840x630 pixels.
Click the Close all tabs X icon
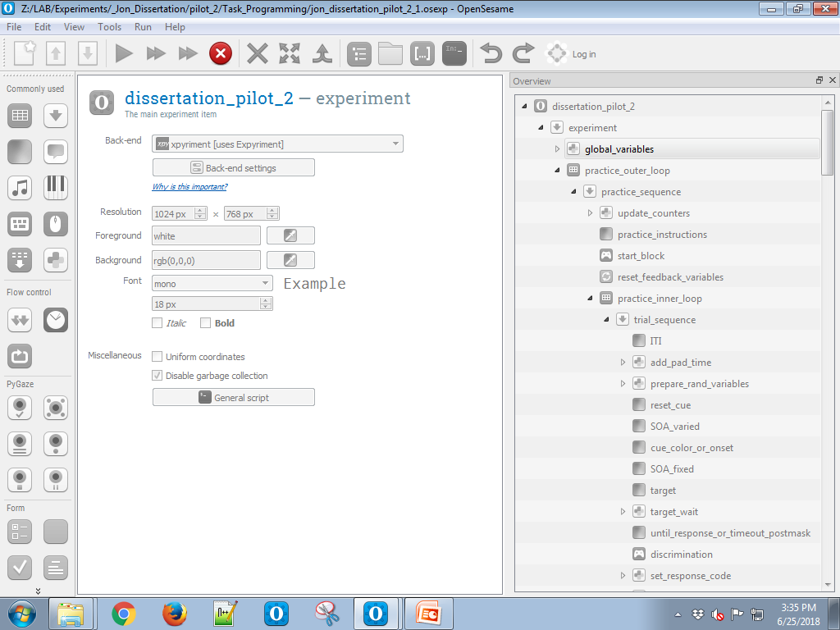click(x=257, y=53)
